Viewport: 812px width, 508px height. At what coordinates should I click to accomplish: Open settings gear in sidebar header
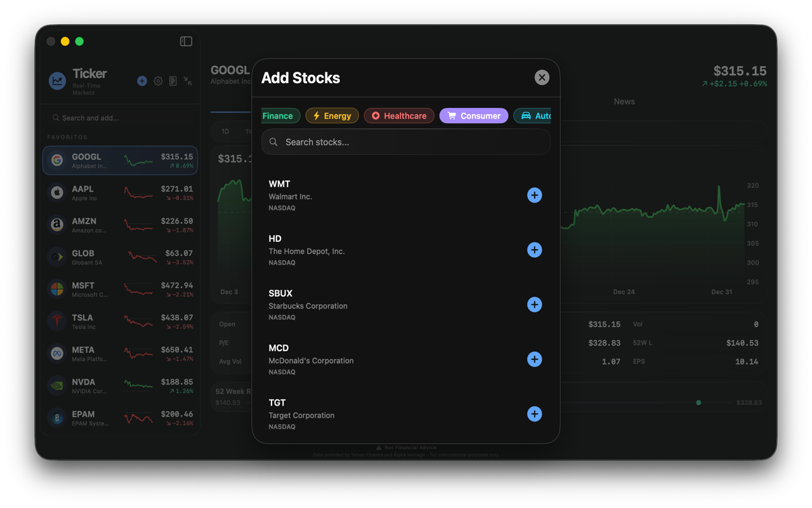(x=158, y=81)
